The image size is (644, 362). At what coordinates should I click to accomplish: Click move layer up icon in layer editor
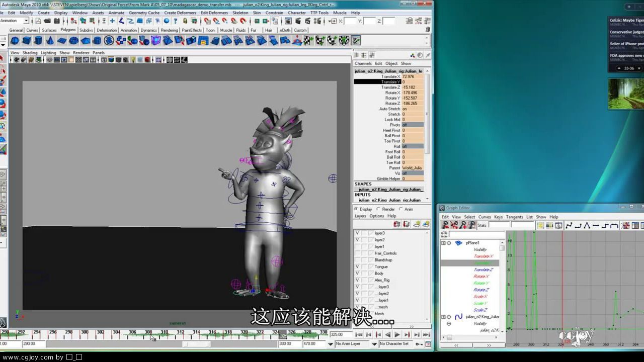coord(397,224)
